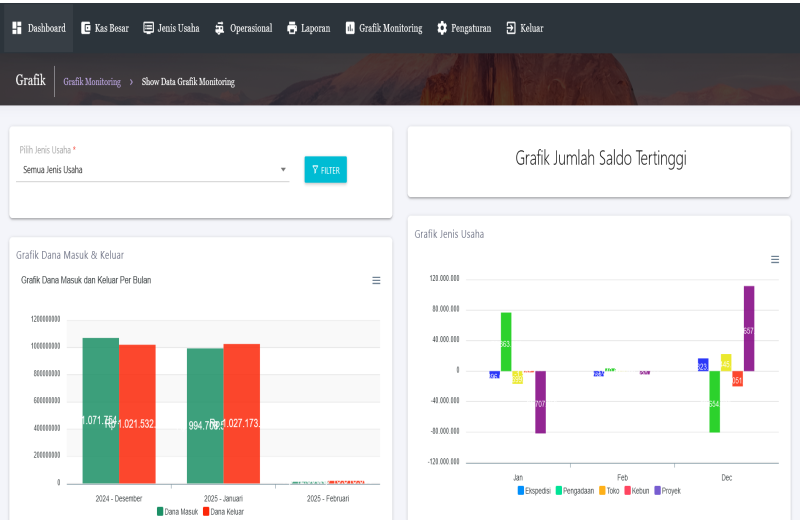Click the purple Proyek legend swatch

658,491
